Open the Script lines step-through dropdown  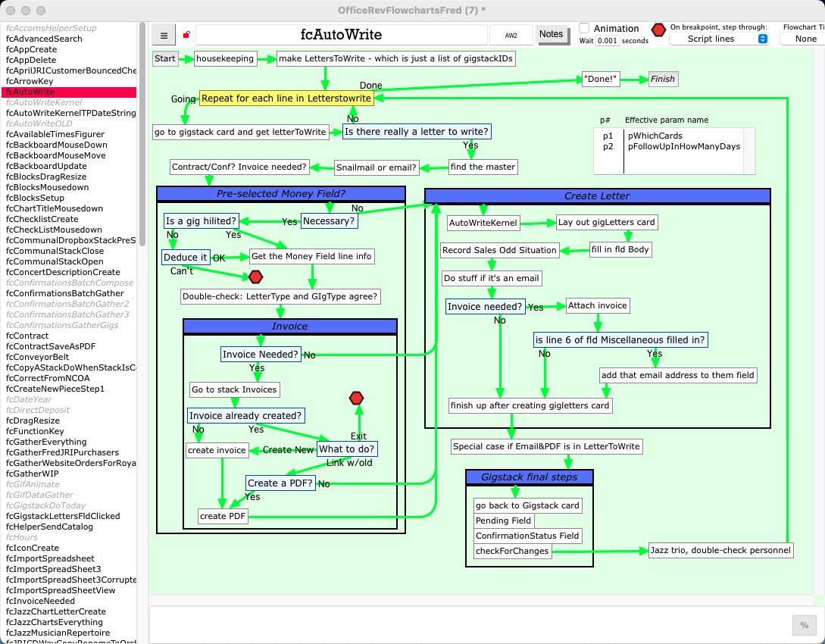pyautogui.click(x=719, y=39)
